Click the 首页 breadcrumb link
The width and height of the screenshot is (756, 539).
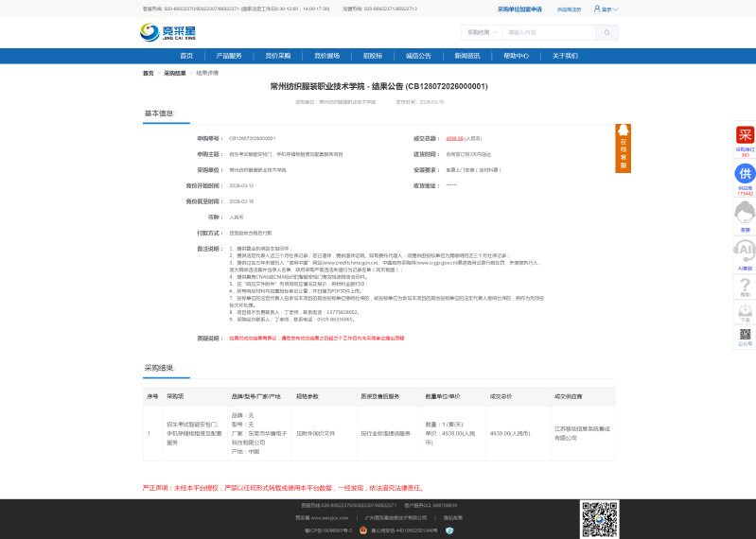point(149,73)
